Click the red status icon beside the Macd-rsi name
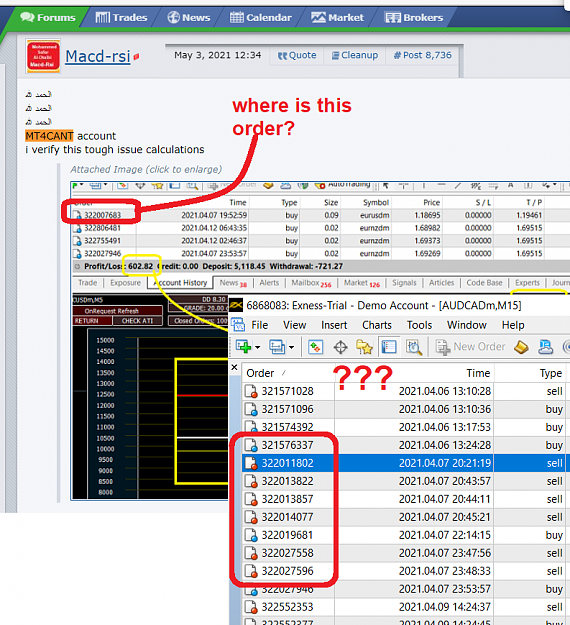 coord(136,57)
